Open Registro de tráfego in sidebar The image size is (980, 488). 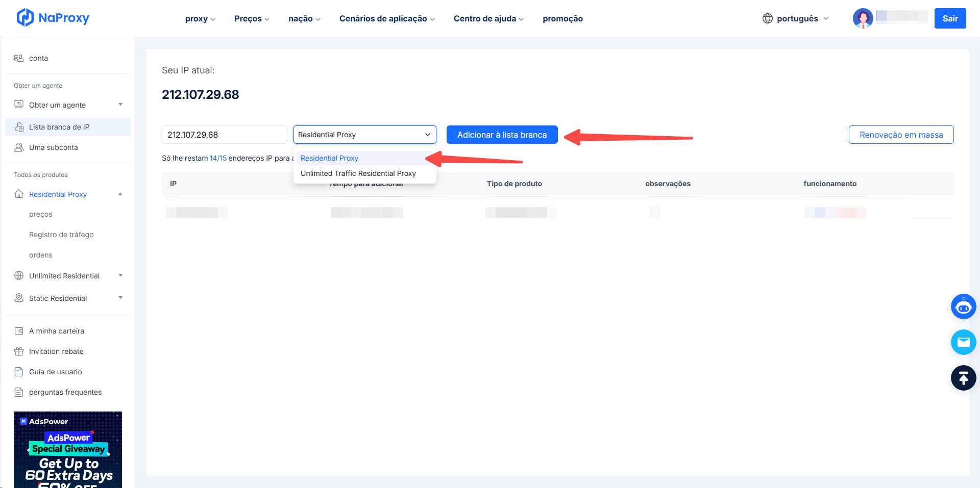[61, 235]
